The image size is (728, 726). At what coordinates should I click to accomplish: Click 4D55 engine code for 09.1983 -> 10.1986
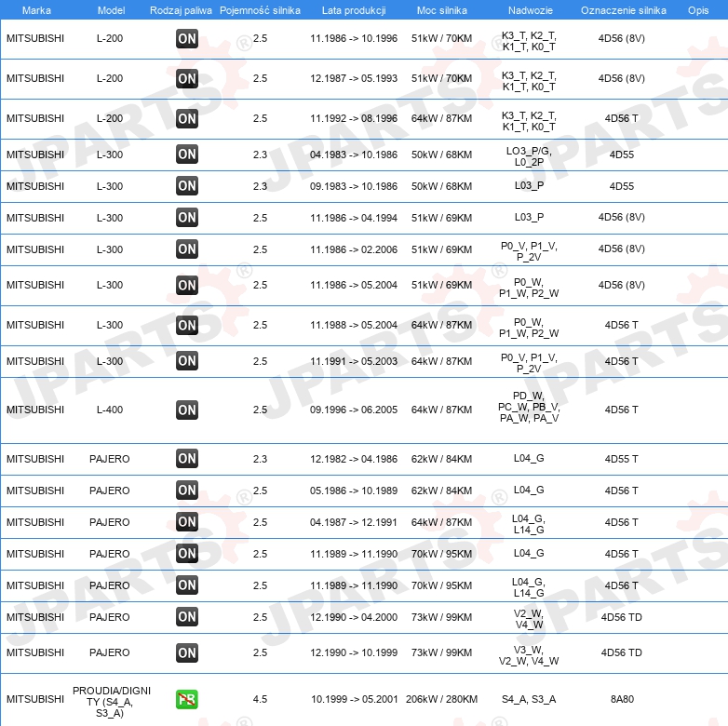[x=621, y=186]
